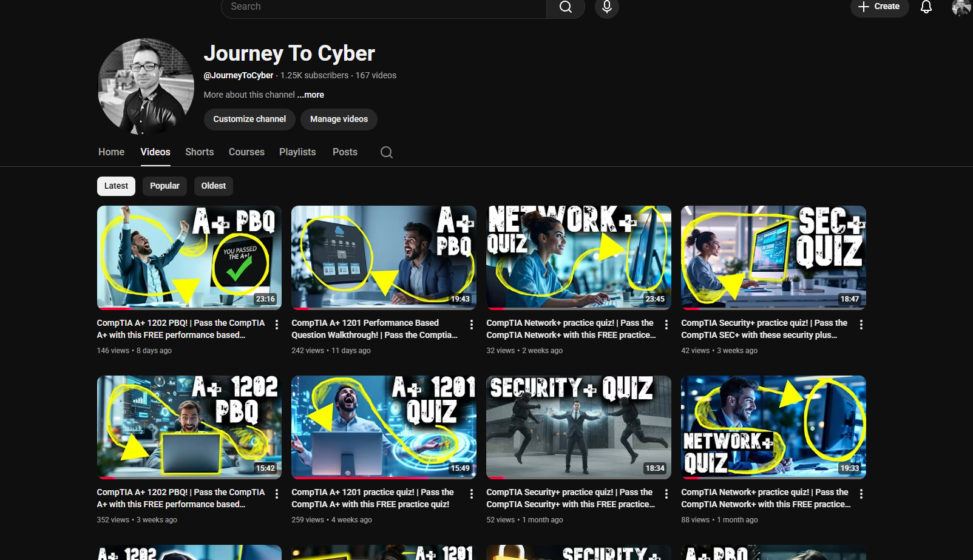This screenshot has height=560, width=973.
Task: Open options for Network+ quiz 1 month ago
Action: coord(861,494)
